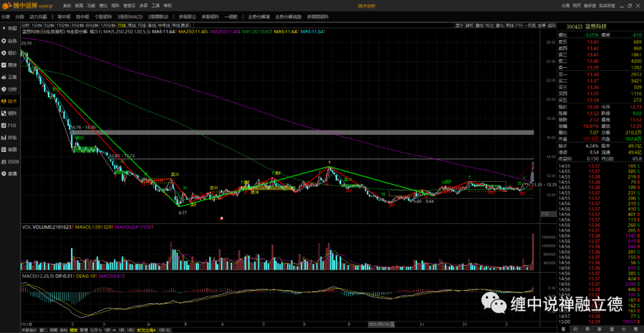Click the 关联报价 bottom tab

pyautogui.click(x=29, y=329)
